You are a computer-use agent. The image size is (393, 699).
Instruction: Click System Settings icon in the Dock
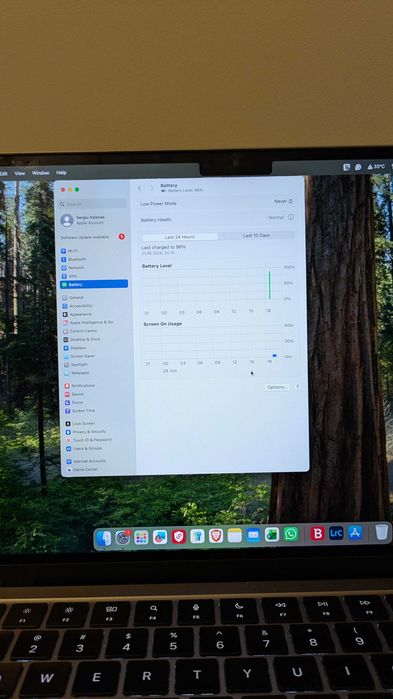[123, 537]
